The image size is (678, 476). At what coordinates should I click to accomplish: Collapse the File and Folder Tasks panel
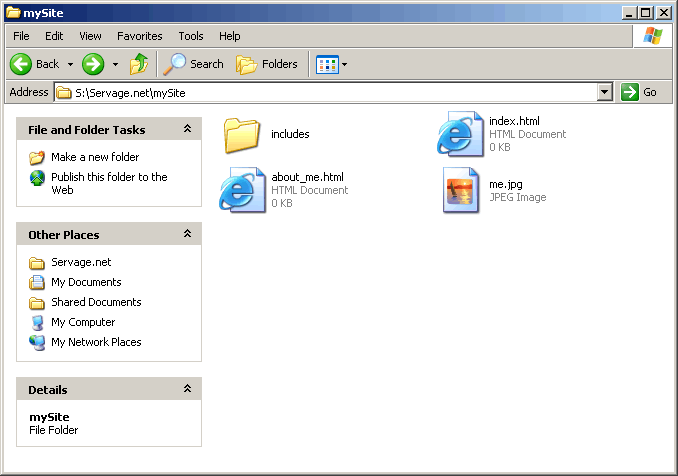pyautogui.click(x=187, y=129)
